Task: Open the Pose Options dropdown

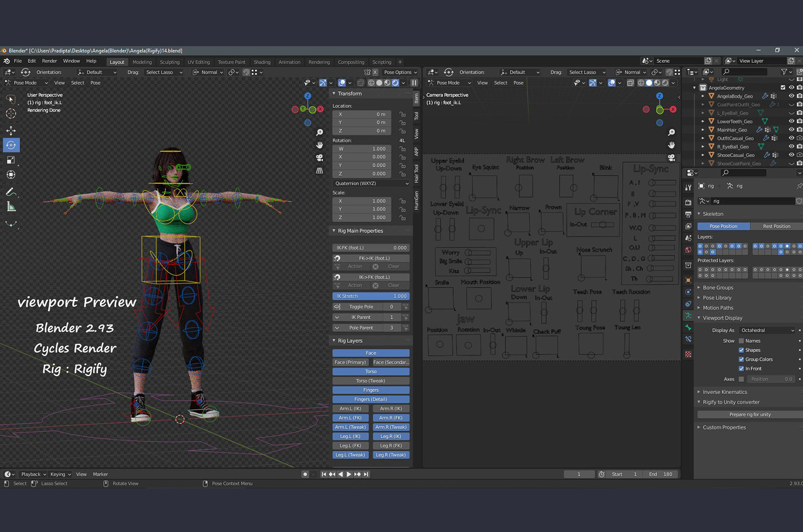Action: 400,72
